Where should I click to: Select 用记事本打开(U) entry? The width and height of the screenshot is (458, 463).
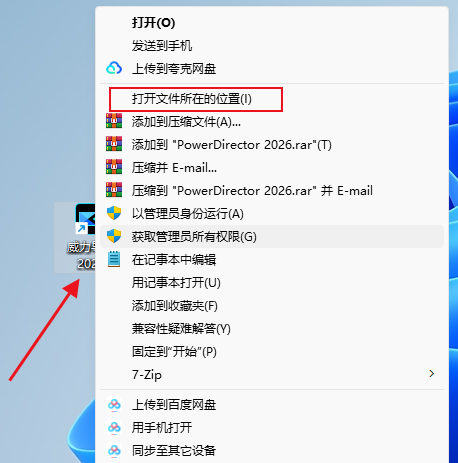(x=272, y=283)
